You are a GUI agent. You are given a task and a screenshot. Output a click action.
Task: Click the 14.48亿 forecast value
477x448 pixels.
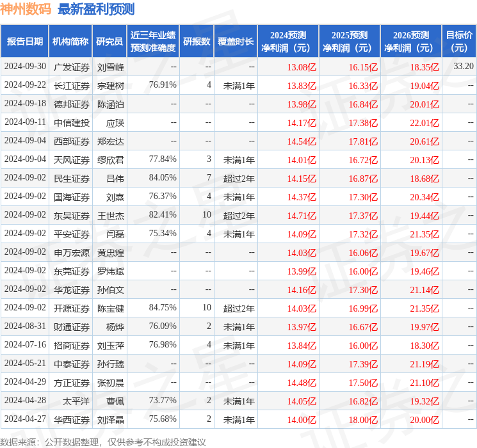[x=302, y=383]
